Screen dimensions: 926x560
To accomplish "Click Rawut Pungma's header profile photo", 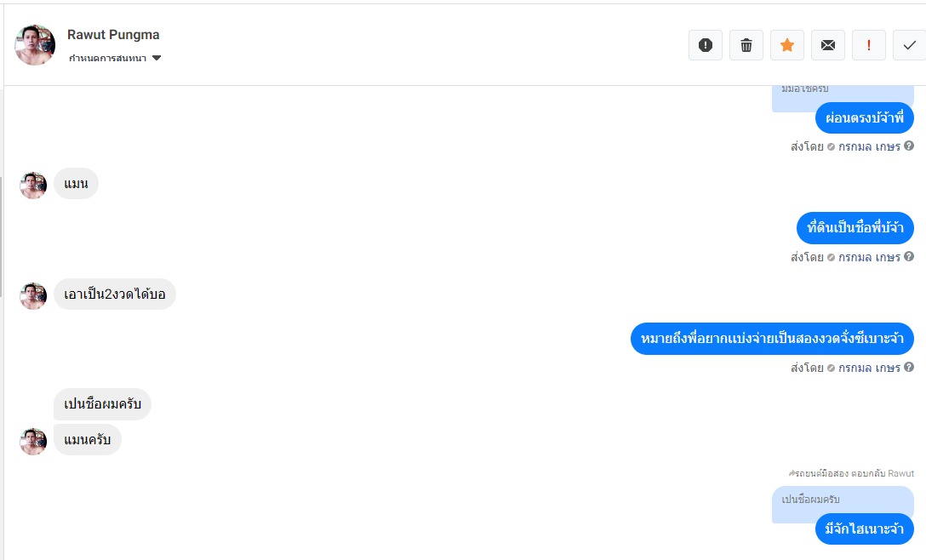I will pyautogui.click(x=35, y=45).
